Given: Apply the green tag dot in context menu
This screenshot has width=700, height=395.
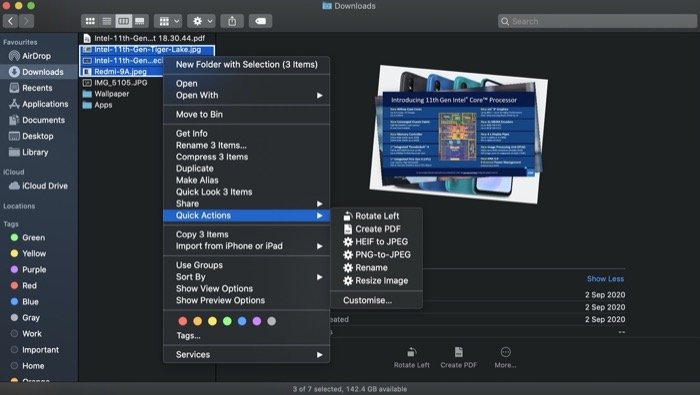Looking at the screenshot, I should pos(227,321).
